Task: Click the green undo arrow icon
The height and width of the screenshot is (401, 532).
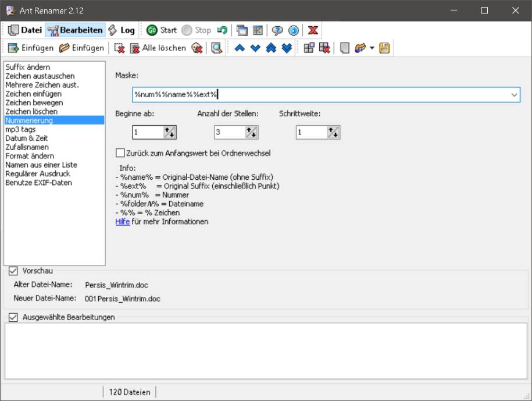Action: click(x=222, y=30)
